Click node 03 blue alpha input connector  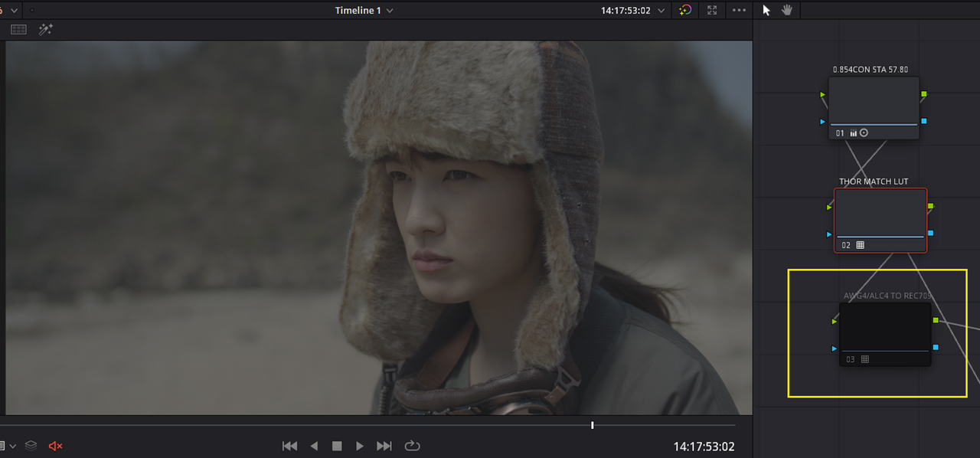pos(835,348)
